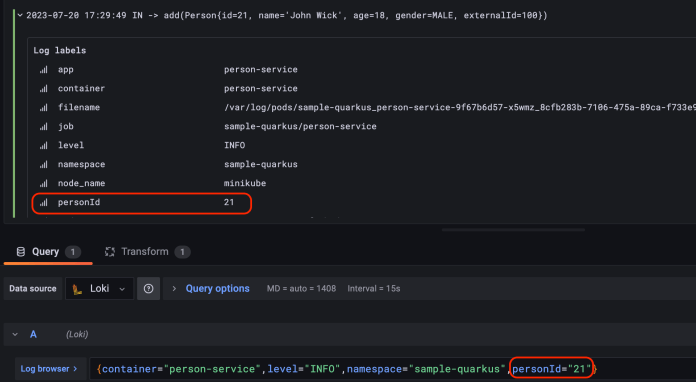Click the personId value 21
Image resolution: width=696 pixels, height=382 pixels.
[x=229, y=202]
